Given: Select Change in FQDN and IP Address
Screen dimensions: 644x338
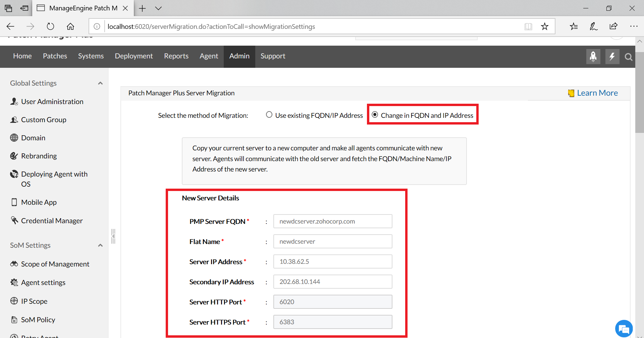Looking at the screenshot, I should (x=375, y=114).
